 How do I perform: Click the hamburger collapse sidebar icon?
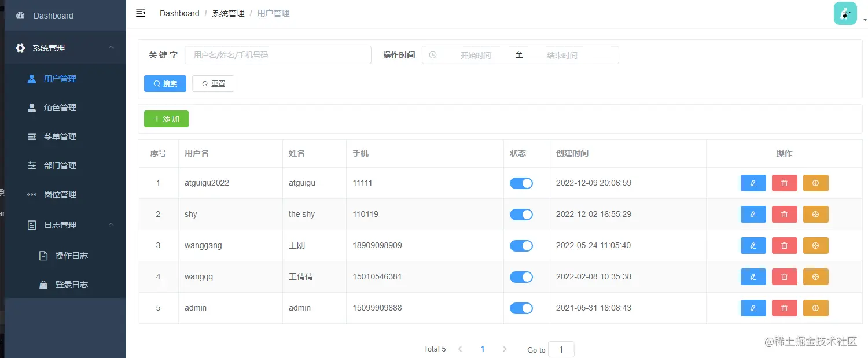tap(141, 13)
